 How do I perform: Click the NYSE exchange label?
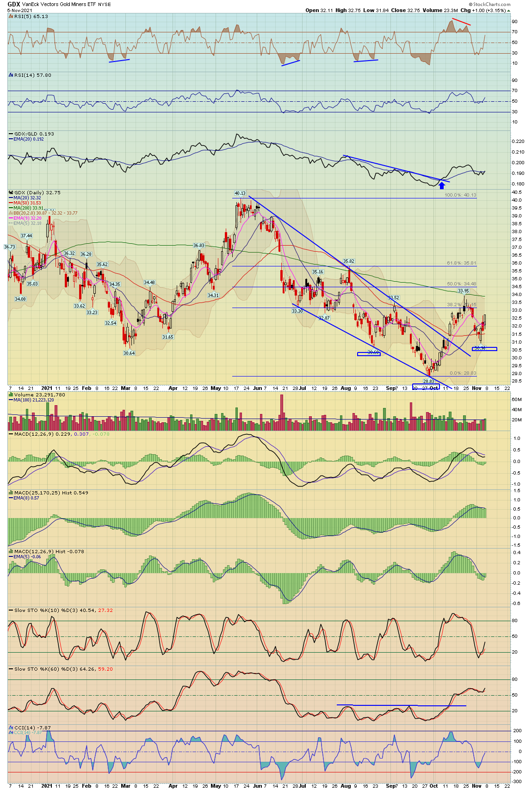coord(104,5)
